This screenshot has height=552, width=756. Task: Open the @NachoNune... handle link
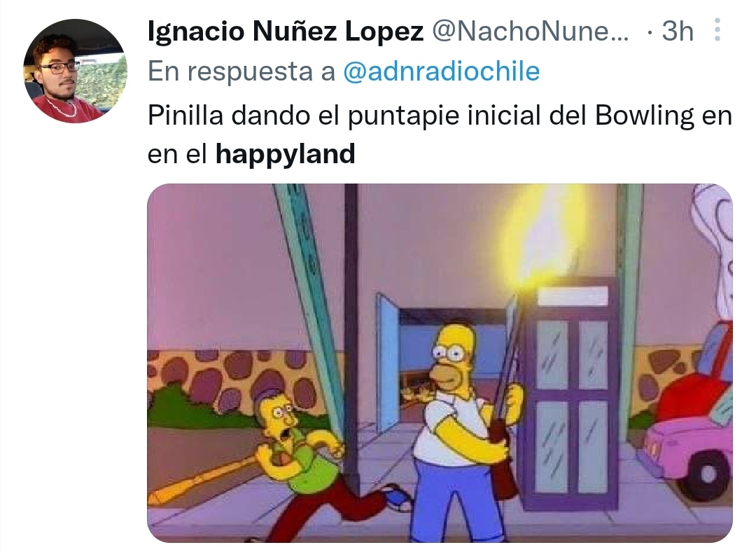tap(530, 32)
